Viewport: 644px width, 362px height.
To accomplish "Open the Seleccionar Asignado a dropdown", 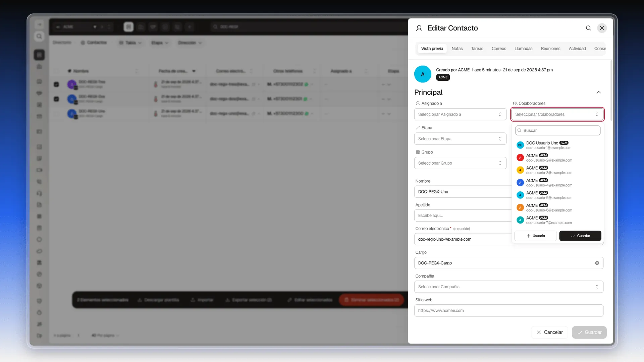I will [x=460, y=114].
